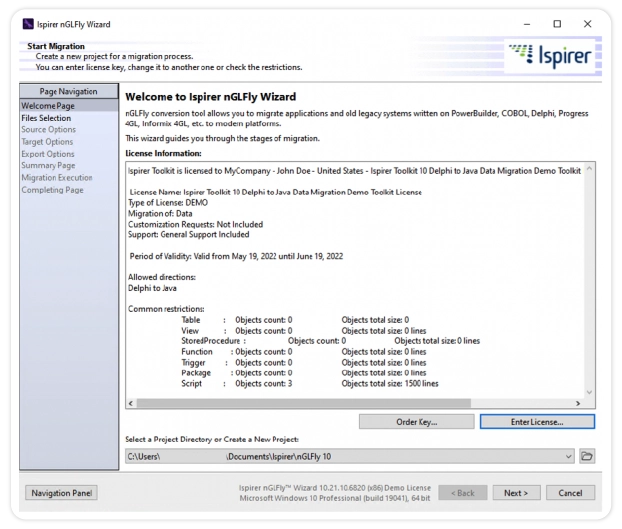
Task: Select Target Options in Page Navigation
Action: [x=47, y=142]
